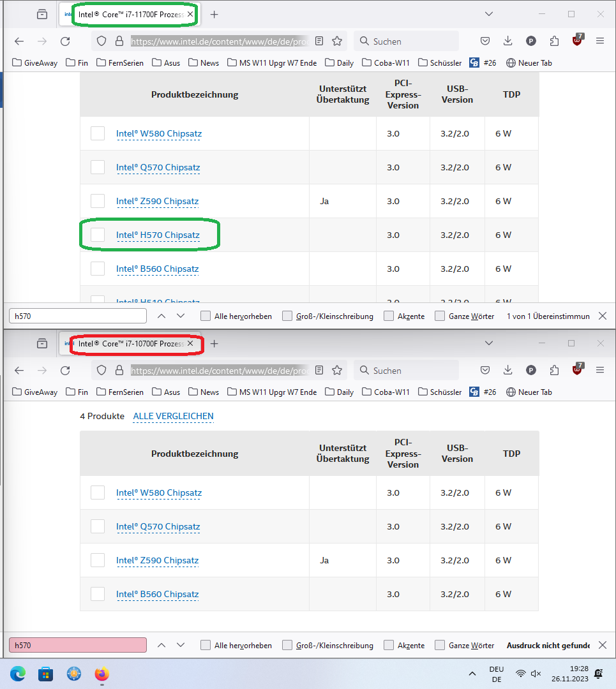Close find bar in i7-10700F window
The width and height of the screenshot is (616, 689).
pos(603,645)
